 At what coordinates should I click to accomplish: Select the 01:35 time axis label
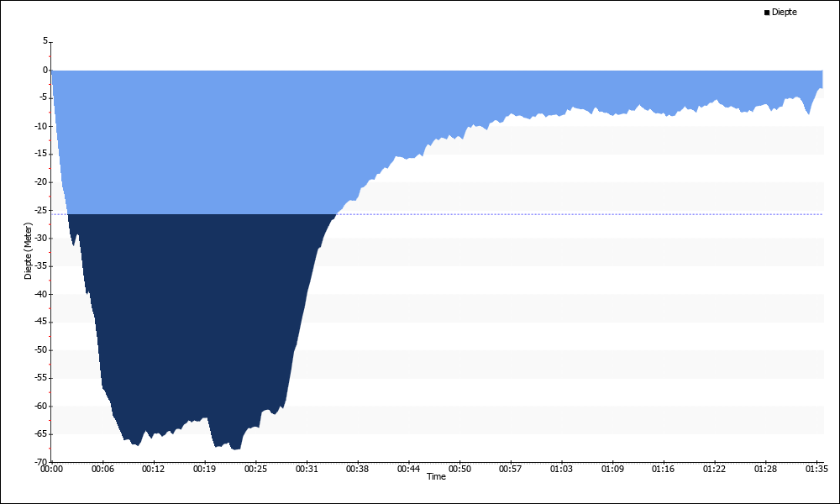(x=816, y=470)
